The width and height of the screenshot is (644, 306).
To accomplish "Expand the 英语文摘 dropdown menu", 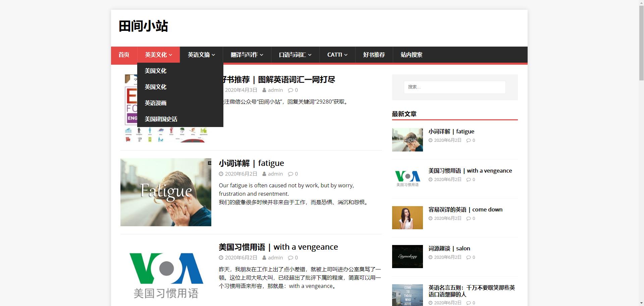I will click(201, 55).
